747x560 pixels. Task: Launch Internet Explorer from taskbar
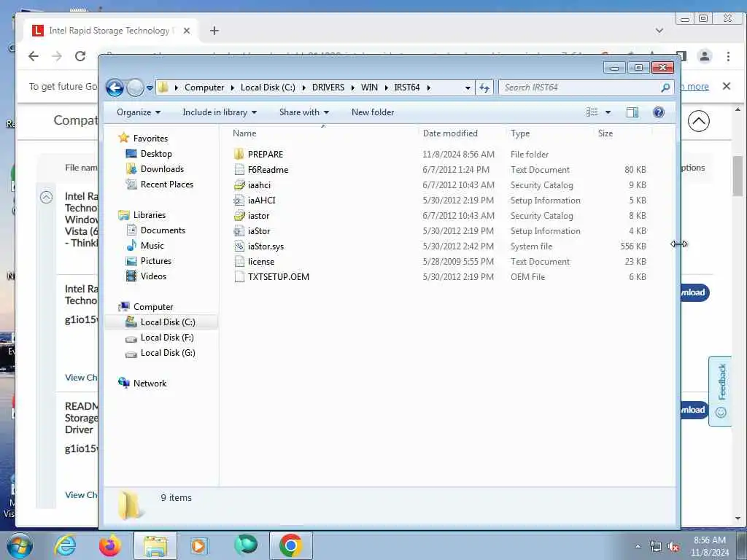pyautogui.click(x=65, y=545)
